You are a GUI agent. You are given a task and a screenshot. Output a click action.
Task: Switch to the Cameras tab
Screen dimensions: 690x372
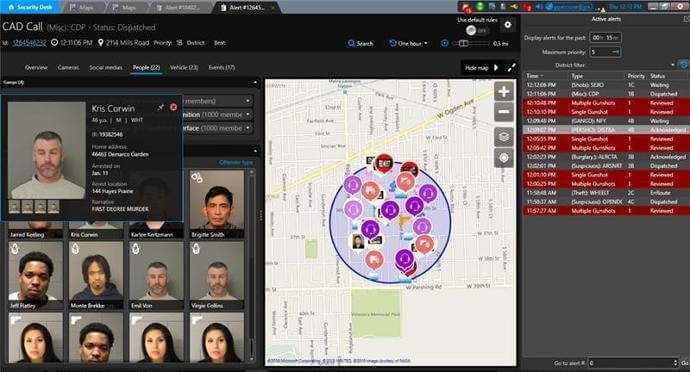click(x=68, y=67)
